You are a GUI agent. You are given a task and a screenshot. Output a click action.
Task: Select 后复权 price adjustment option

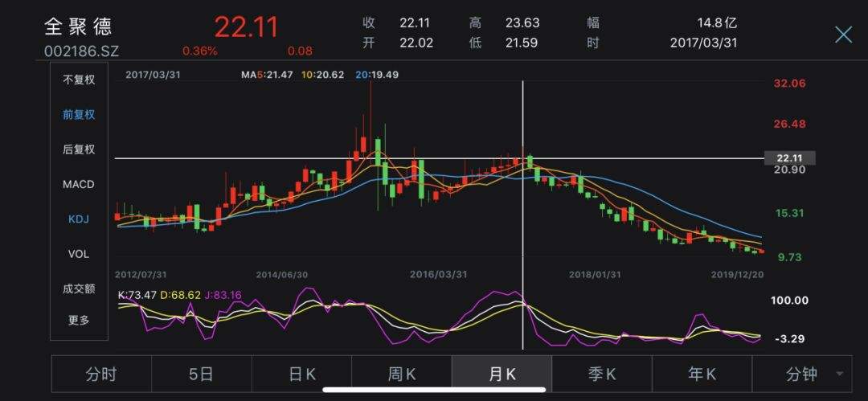(x=79, y=149)
